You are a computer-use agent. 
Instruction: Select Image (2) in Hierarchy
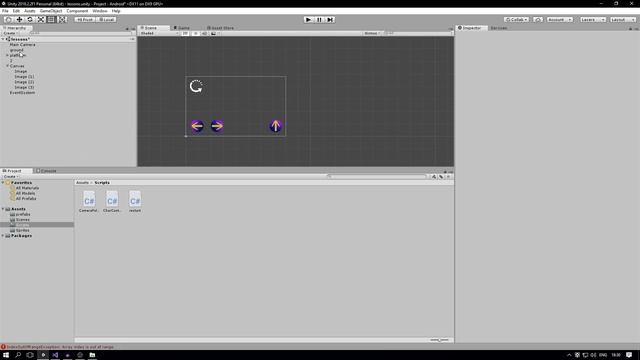24,82
